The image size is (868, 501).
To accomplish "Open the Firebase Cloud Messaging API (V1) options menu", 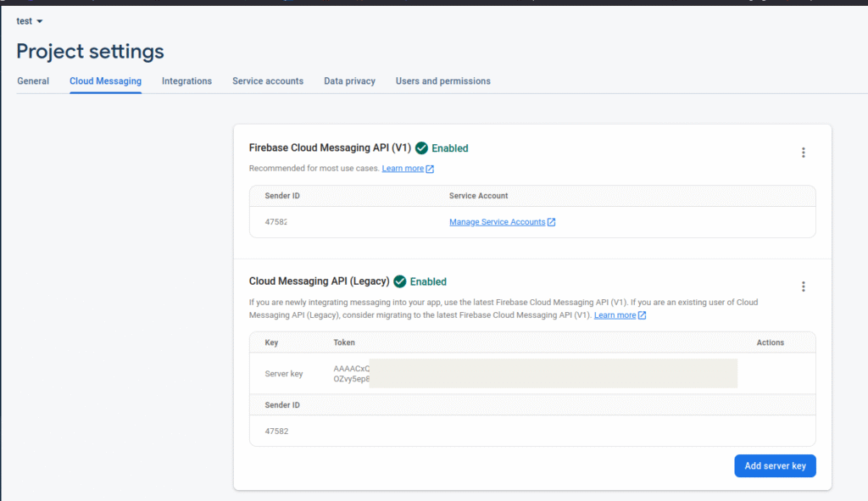I will [804, 153].
